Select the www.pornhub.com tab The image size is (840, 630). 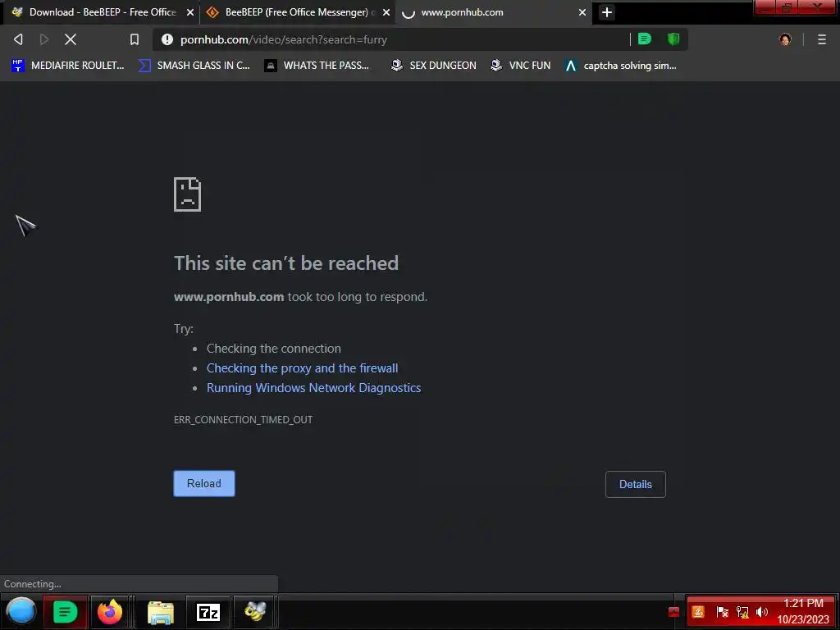493,12
